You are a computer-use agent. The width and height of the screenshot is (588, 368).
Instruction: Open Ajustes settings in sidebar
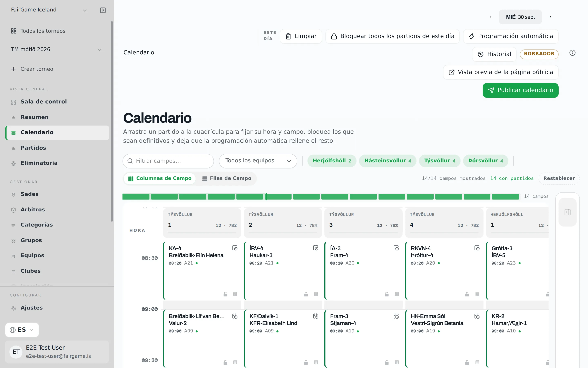[x=57, y=308]
